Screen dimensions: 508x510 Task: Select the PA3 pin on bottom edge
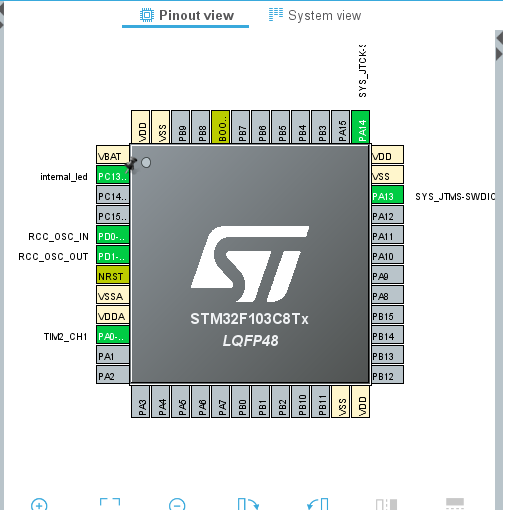[x=140, y=402]
